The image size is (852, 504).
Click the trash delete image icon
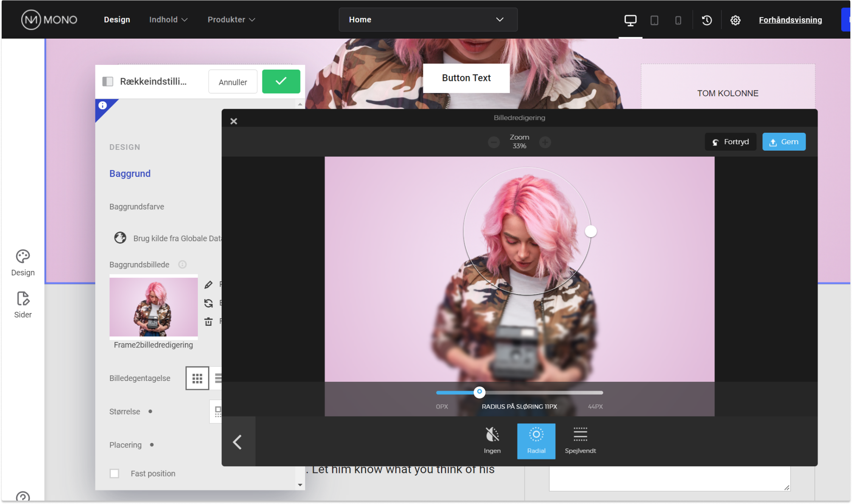[208, 322]
